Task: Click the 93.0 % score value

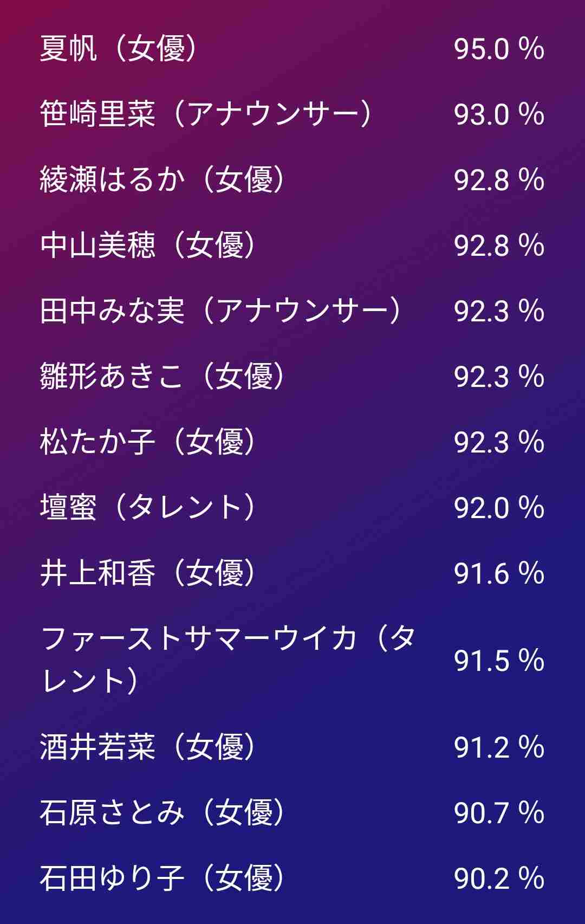Action: coord(499,114)
